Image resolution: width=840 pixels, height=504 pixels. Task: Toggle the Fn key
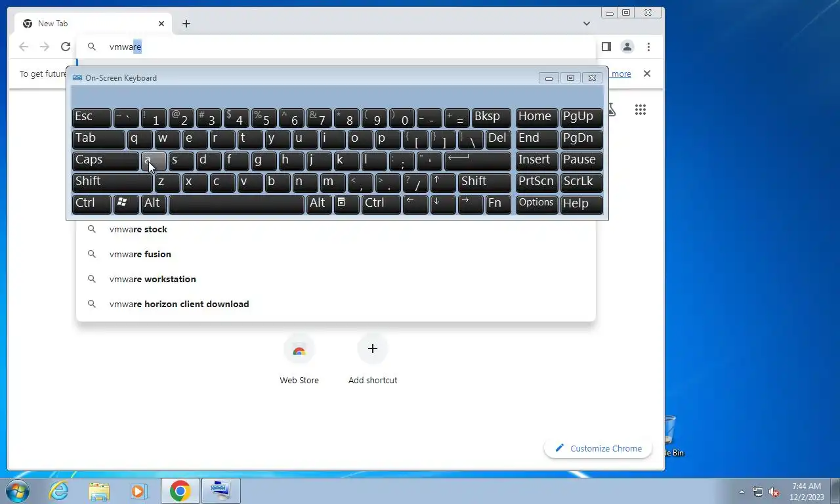coord(499,204)
